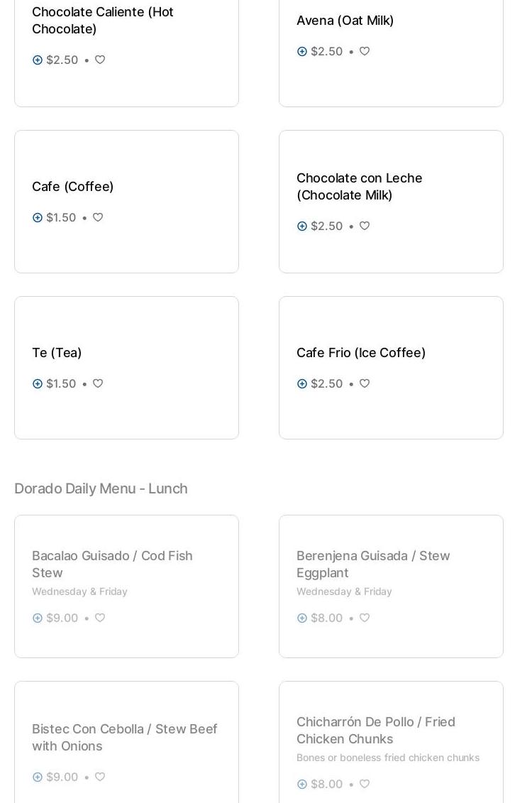Open Berenjena Guisada / Stew Eggplant item

373,564
